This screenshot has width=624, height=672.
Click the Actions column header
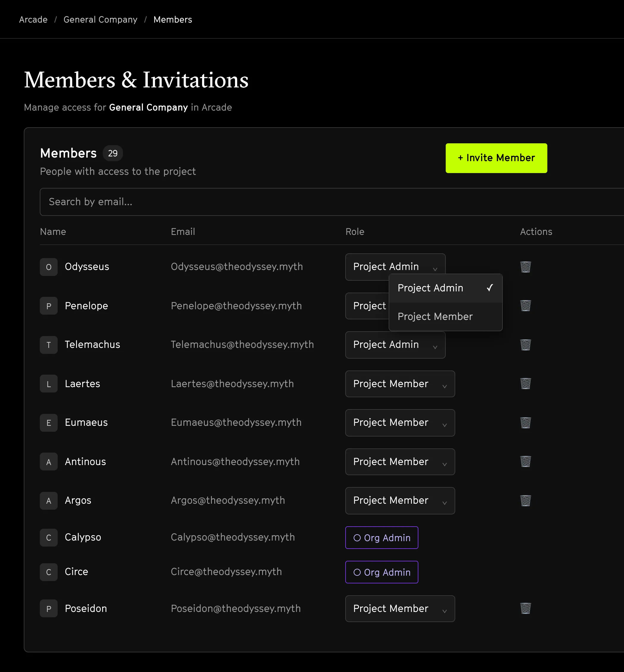(536, 232)
